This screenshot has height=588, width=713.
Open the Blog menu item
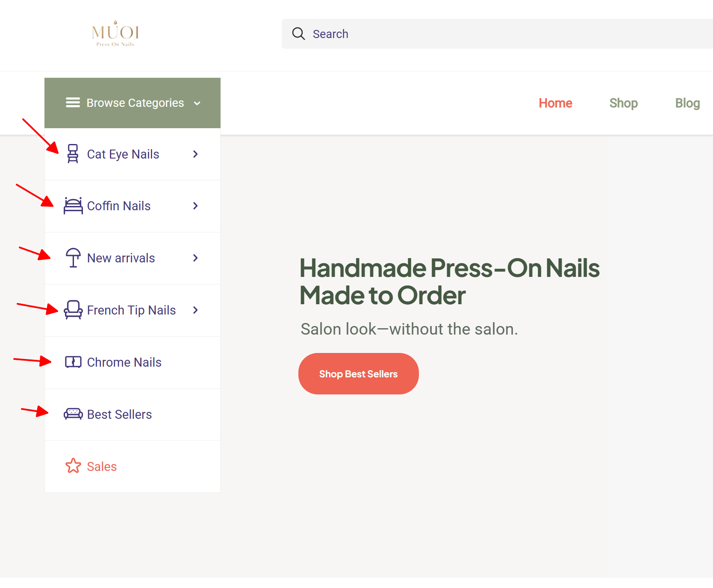click(687, 103)
